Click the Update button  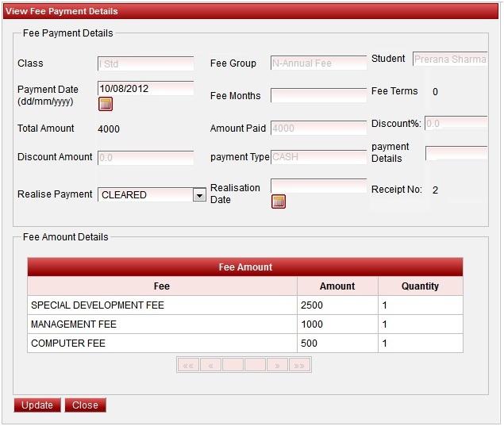(37, 405)
